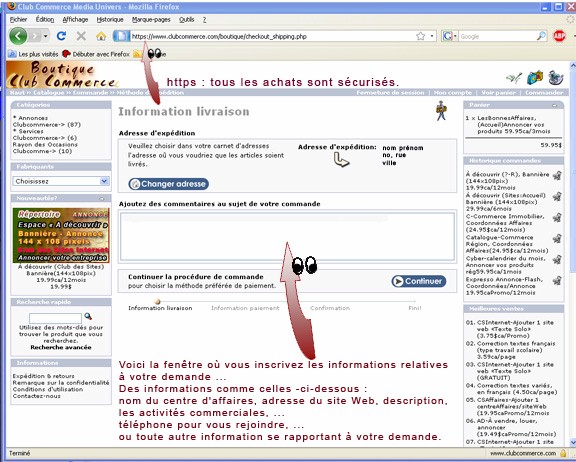Screen dimensions: 576x462
Task: Open Expédition & retours link
Action: pyautogui.click(x=43, y=376)
